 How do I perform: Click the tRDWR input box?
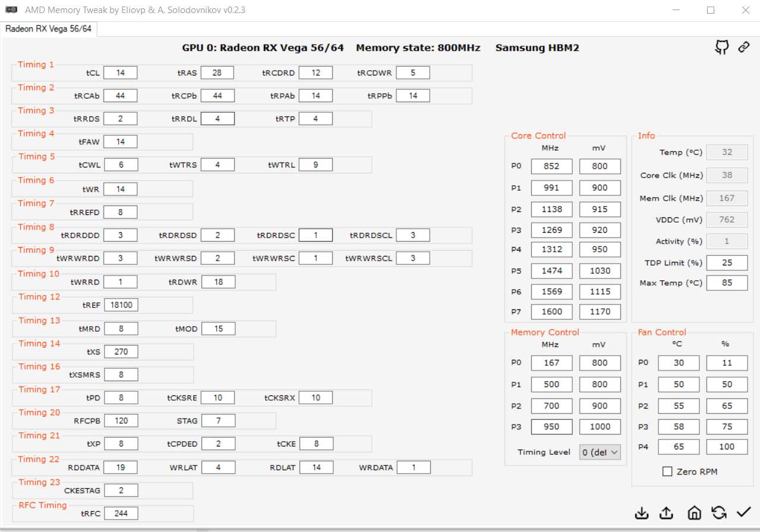218,282
